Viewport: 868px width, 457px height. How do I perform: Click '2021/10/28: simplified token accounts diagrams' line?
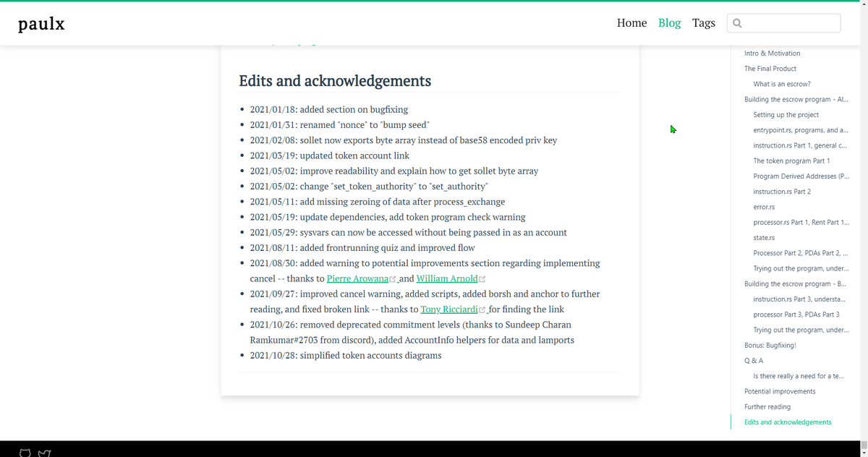[346, 356]
